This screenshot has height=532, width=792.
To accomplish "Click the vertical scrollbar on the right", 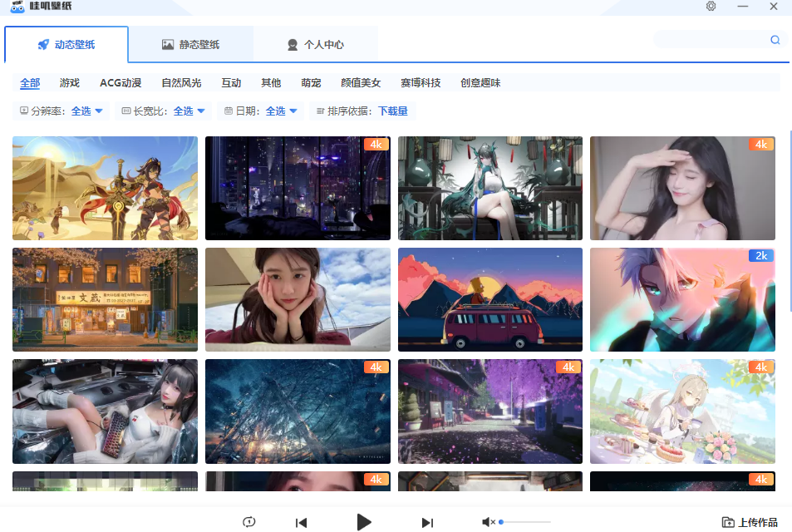I will point(790,219).
